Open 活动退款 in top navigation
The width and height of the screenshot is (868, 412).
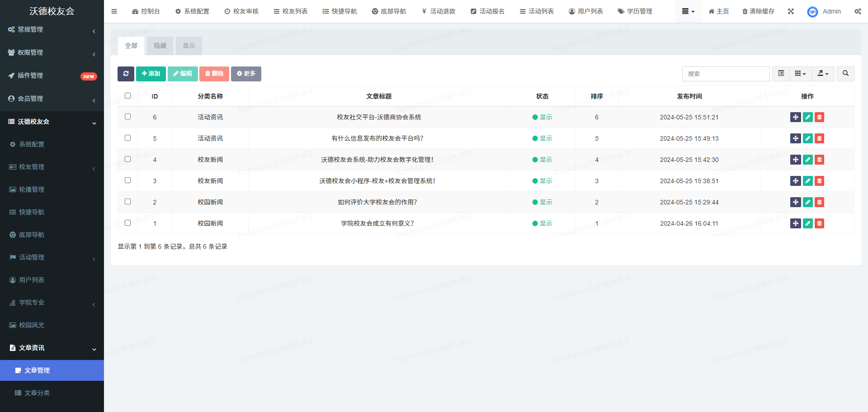coord(439,11)
